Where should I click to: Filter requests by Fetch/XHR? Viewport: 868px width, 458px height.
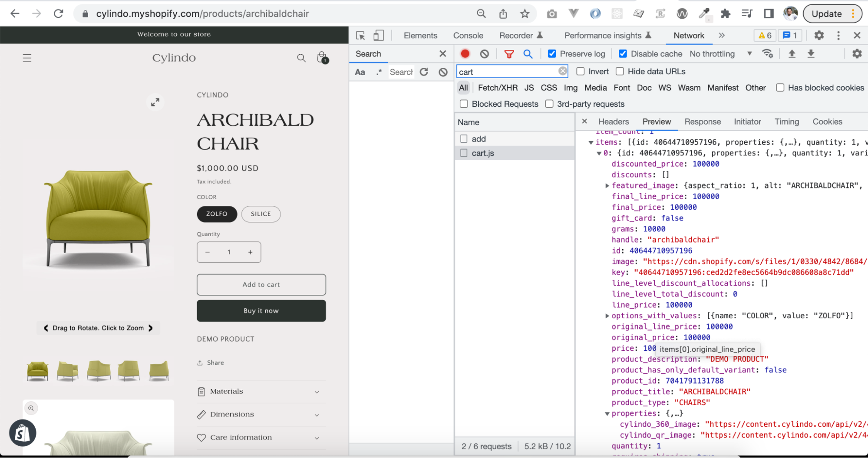pos(497,88)
